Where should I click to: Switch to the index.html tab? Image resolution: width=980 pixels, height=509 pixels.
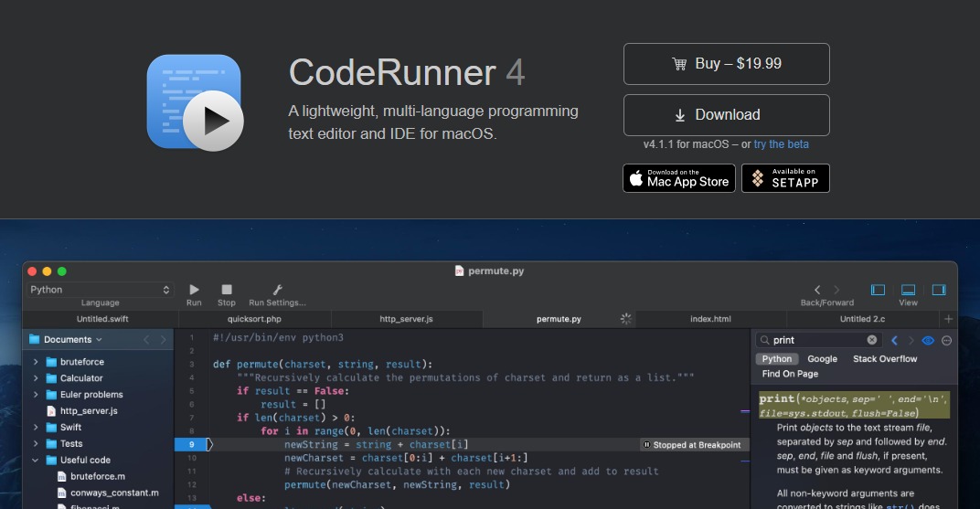point(710,319)
